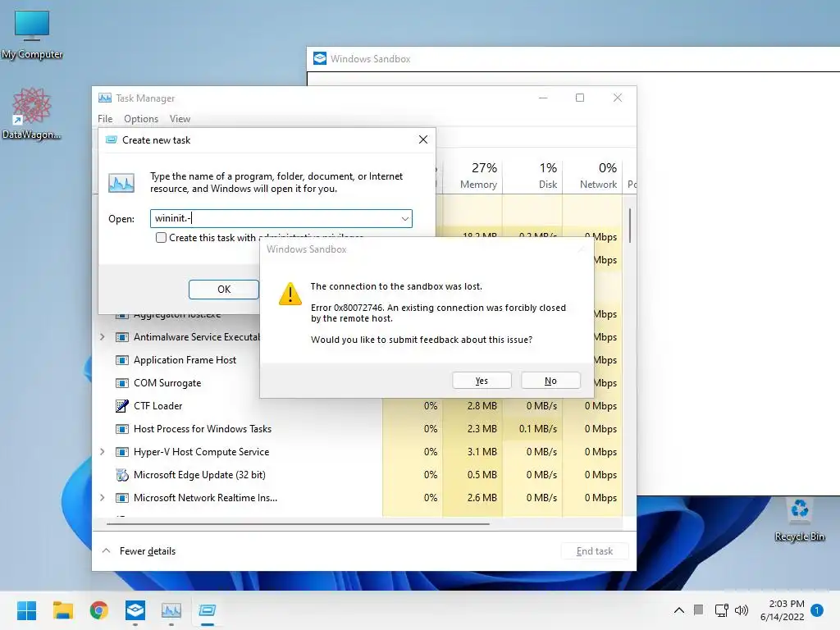Viewport: 840px width, 630px height.
Task: Click the Task Manager horizontal scrollbar
Action: coord(298,524)
